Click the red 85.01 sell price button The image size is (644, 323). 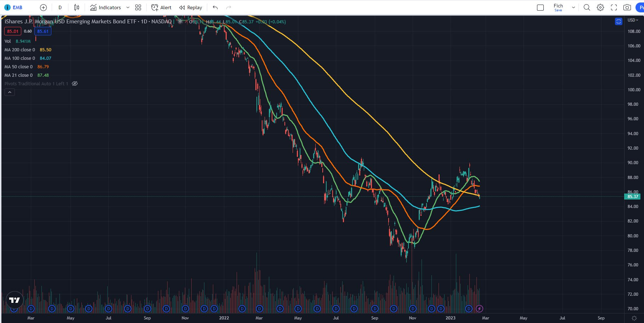[x=13, y=31]
